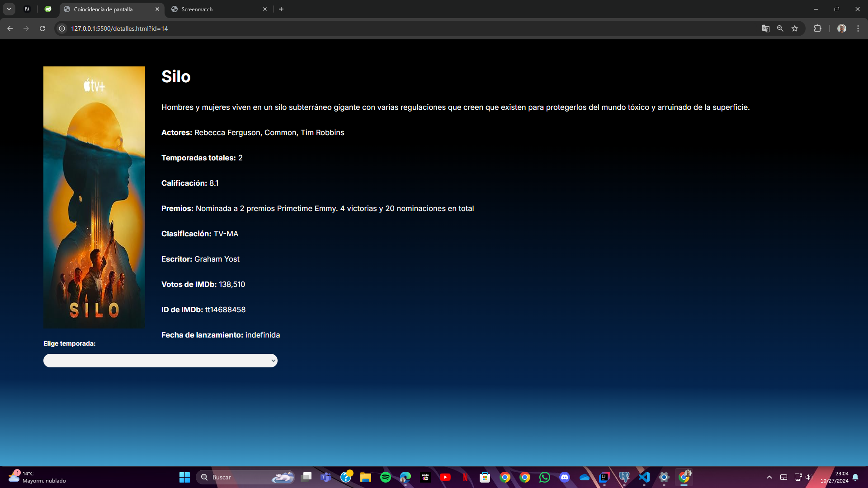Open Pluto TV from the taskbar
This screenshot has width=868, height=488.
pos(425,477)
